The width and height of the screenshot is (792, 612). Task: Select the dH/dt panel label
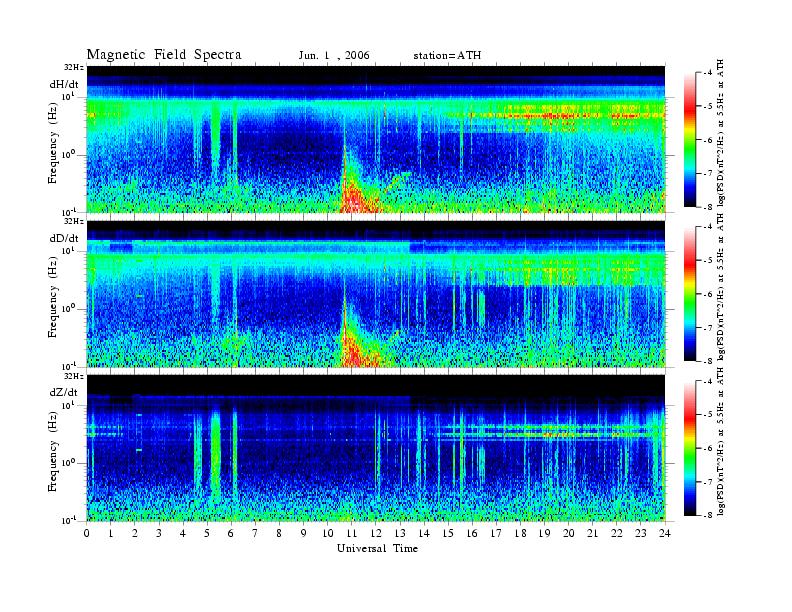pyautogui.click(x=64, y=84)
